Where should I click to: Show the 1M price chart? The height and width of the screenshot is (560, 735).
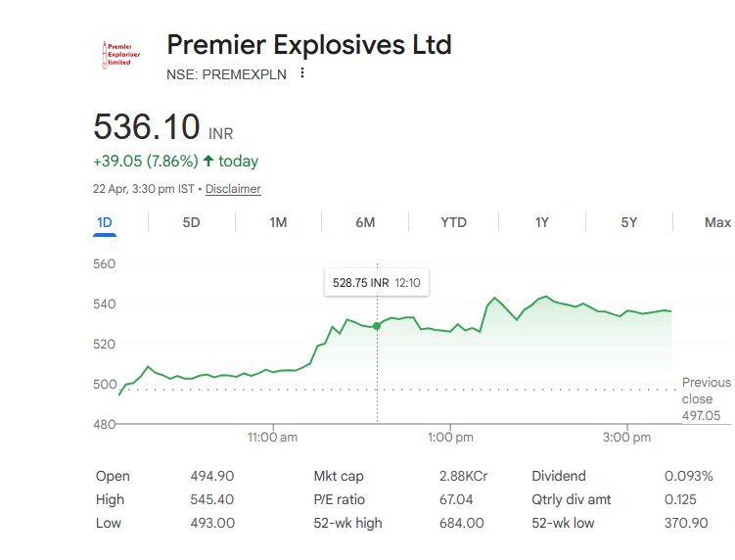[278, 222]
